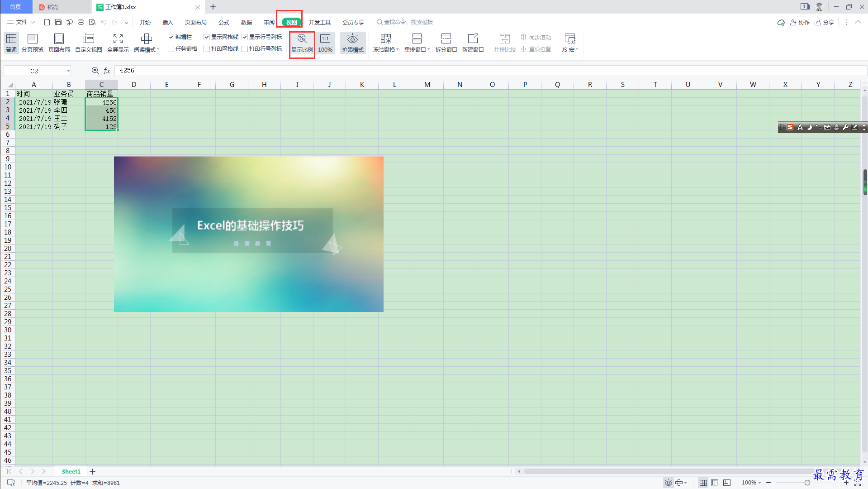The image size is (868, 489).
Task: Open the 文件 file menu dropdown
Action: (21, 22)
